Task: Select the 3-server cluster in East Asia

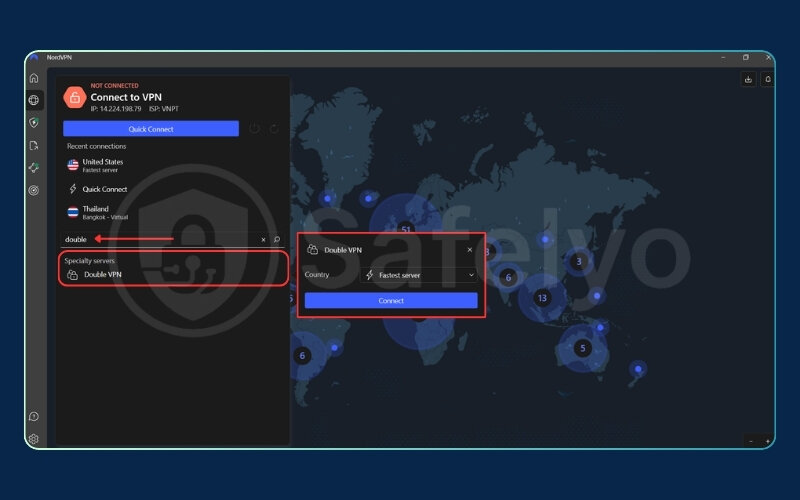Action: pyautogui.click(x=579, y=262)
